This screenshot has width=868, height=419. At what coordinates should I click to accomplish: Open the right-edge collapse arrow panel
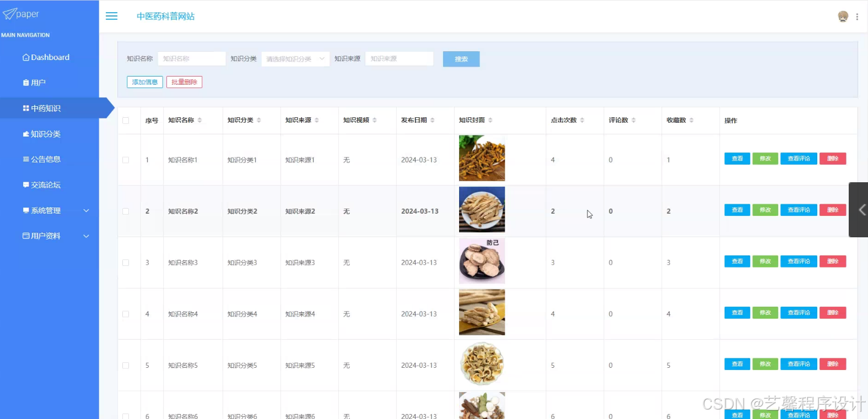tap(859, 210)
